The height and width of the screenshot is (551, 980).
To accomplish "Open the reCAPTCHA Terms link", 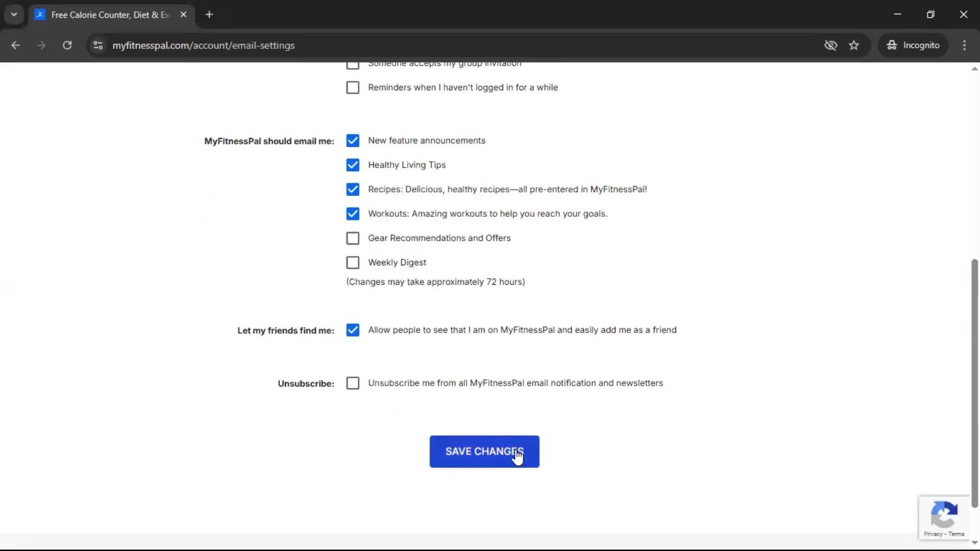I will pyautogui.click(x=957, y=534).
